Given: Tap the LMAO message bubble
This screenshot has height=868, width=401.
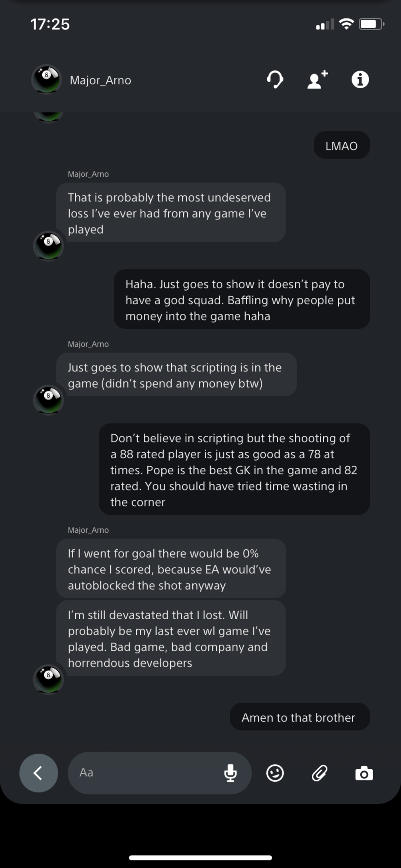Looking at the screenshot, I should tap(341, 145).
